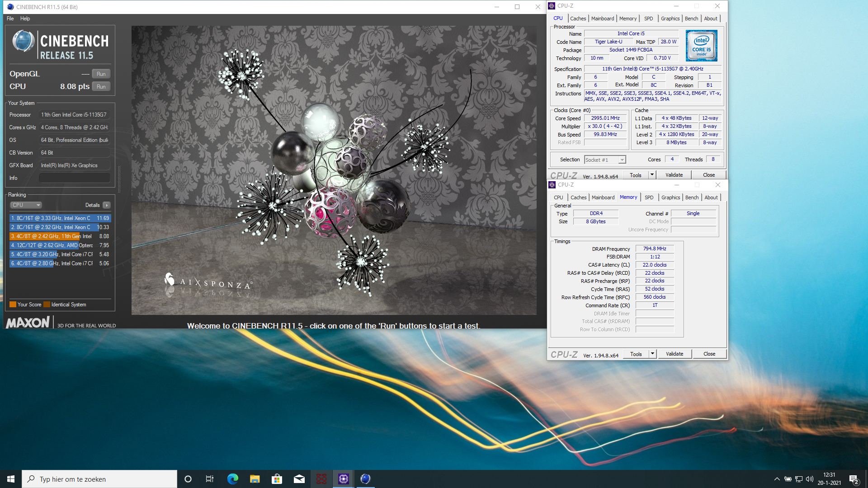Open SPD tab in bottom CPU-Z window
The height and width of the screenshot is (488, 868).
[x=649, y=197]
